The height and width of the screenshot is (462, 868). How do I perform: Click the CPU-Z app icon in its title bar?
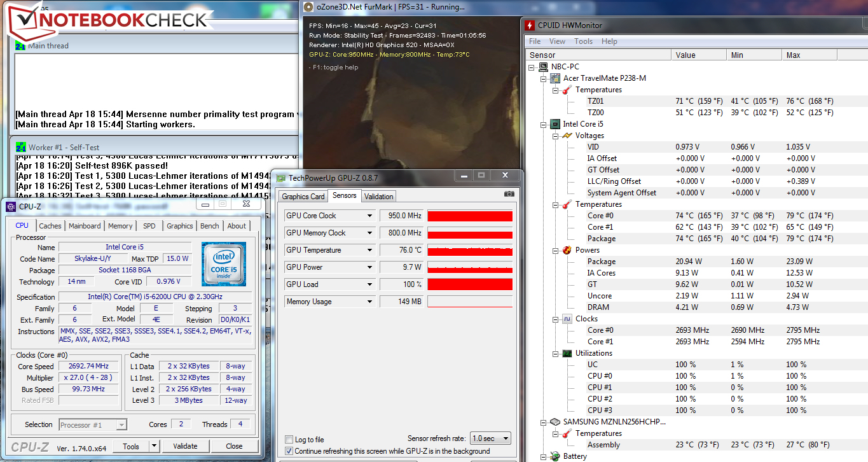11,206
